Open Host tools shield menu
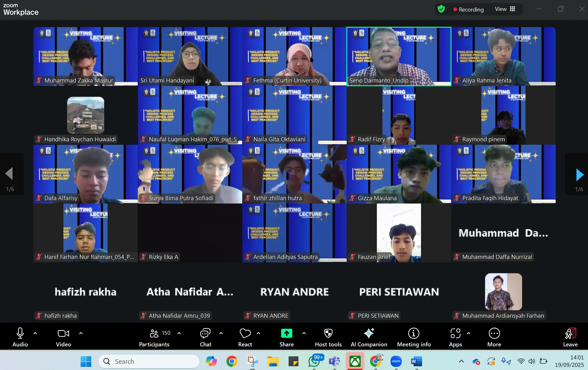This screenshot has height=370, width=588. [328, 337]
